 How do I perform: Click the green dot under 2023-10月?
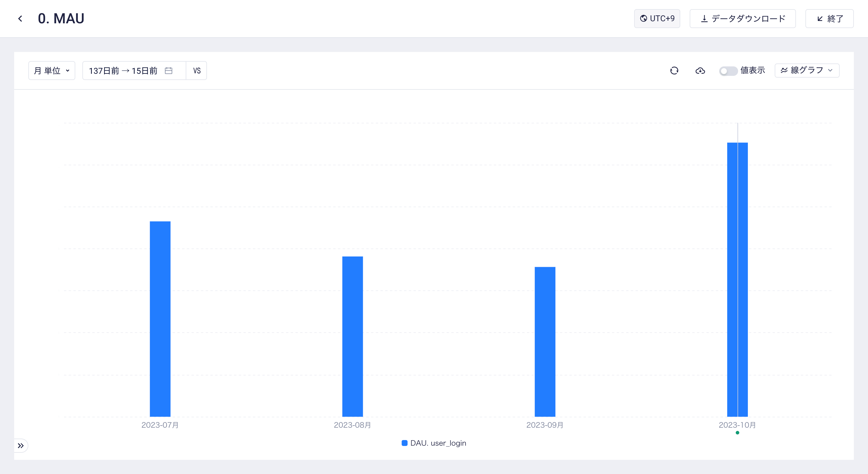pyautogui.click(x=737, y=433)
